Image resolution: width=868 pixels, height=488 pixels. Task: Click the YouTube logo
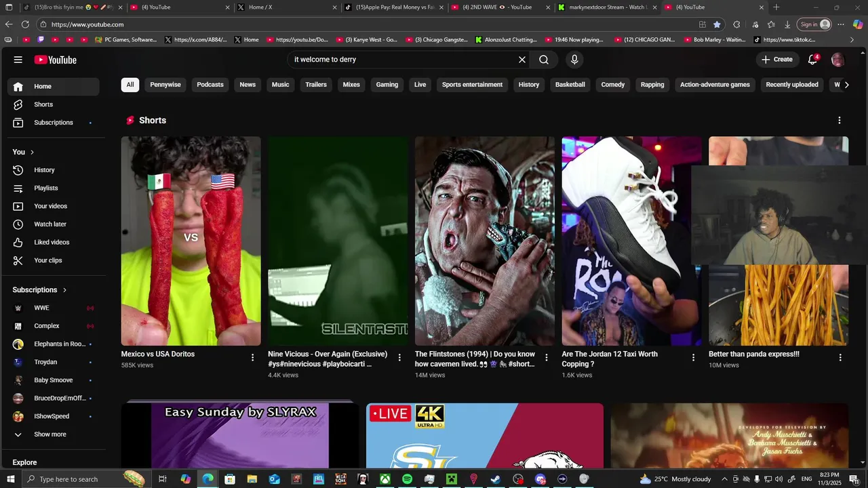point(56,60)
